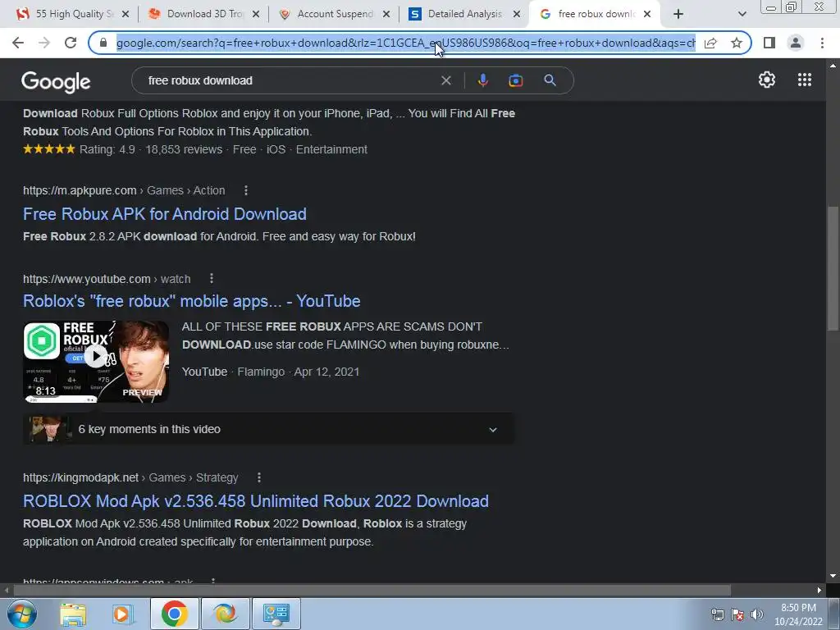Click the youtube.com watch breadcrumb
The width and height of the screenshot is (840, 630).
tap(107, 279)
